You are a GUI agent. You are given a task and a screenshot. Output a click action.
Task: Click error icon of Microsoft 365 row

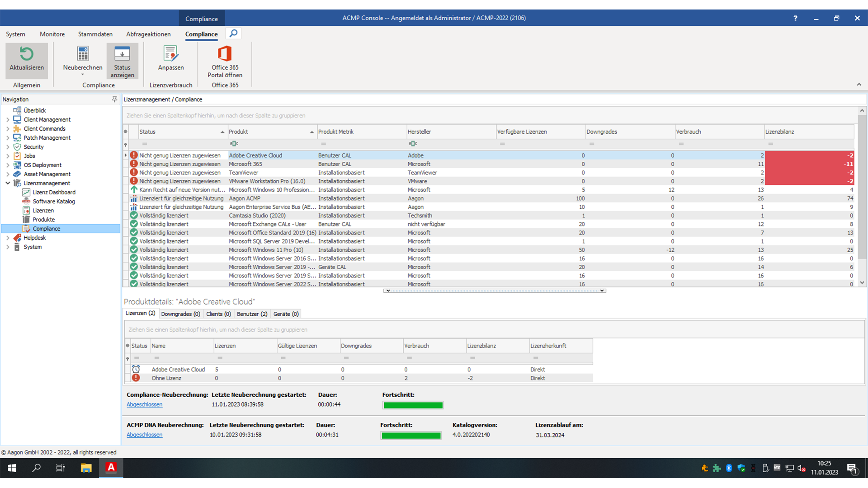pyautogui.click(x=134, y=164)
